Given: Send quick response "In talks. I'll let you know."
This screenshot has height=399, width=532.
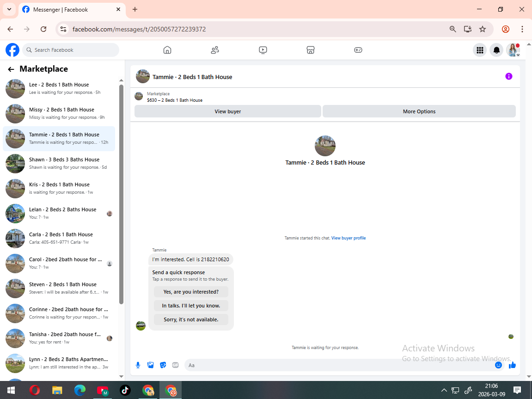Looking at the screenshot, I should 191,306.
